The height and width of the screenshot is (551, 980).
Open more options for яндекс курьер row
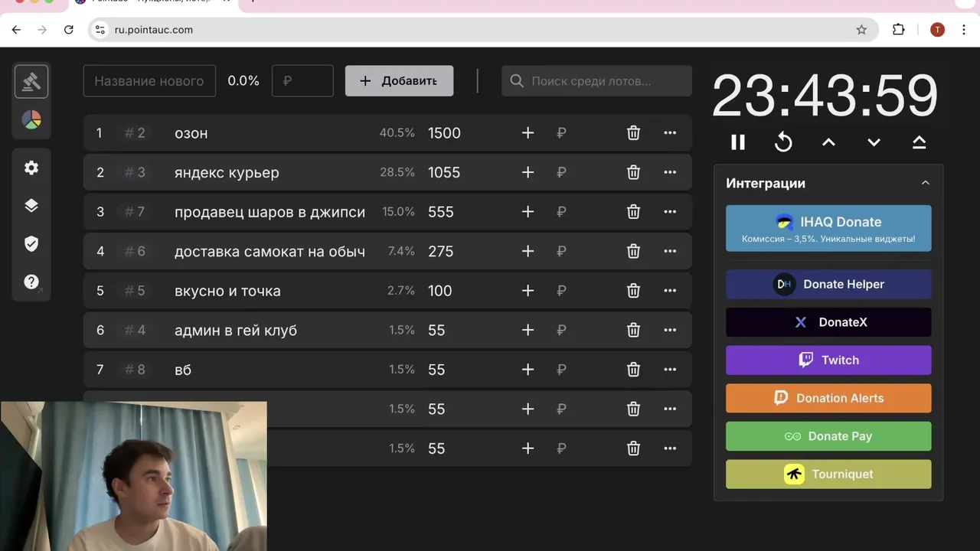[x=670, y=172]
